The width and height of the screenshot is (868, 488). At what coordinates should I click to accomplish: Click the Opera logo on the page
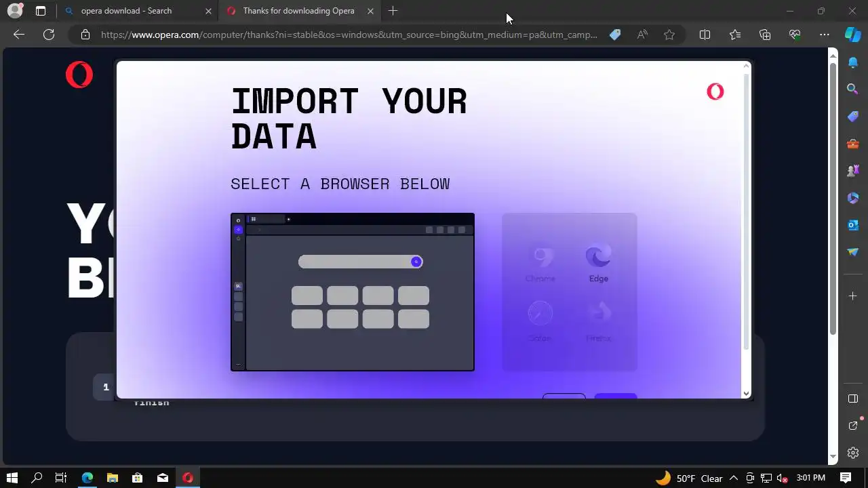pos(79,75)
